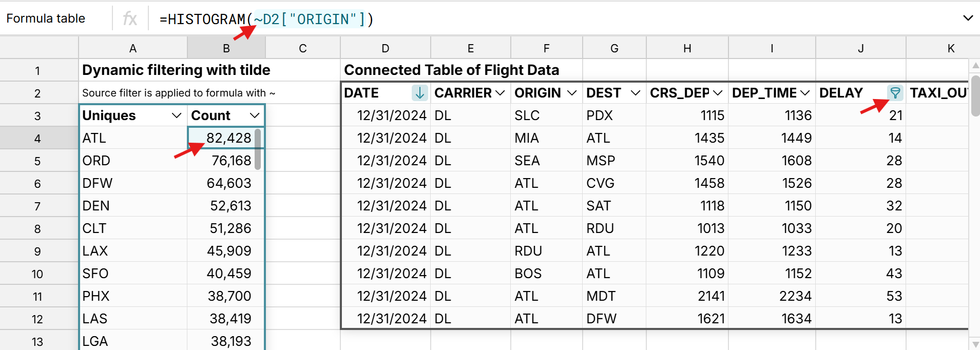Viewport: 980px width, 350px height.
Task: Open the DEST column dropdown
Action: coord(635,93)
